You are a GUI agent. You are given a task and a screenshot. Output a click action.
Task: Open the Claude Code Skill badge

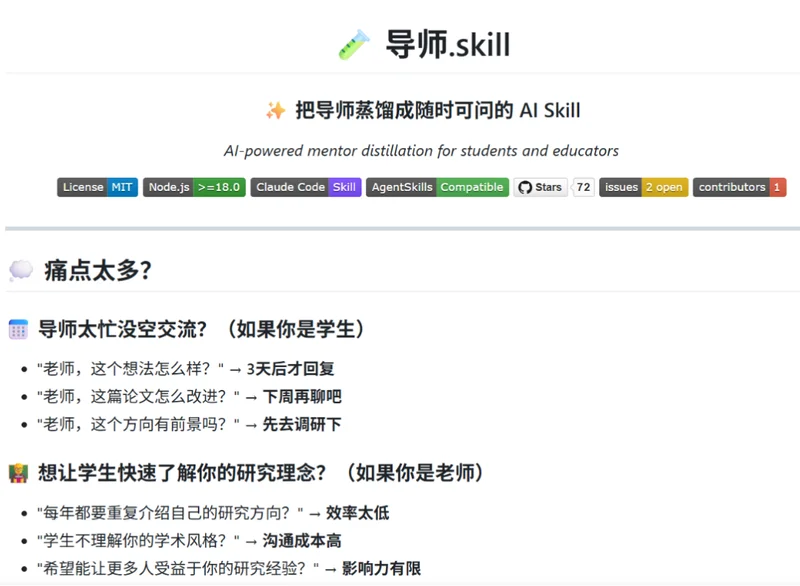click(305, 187)
